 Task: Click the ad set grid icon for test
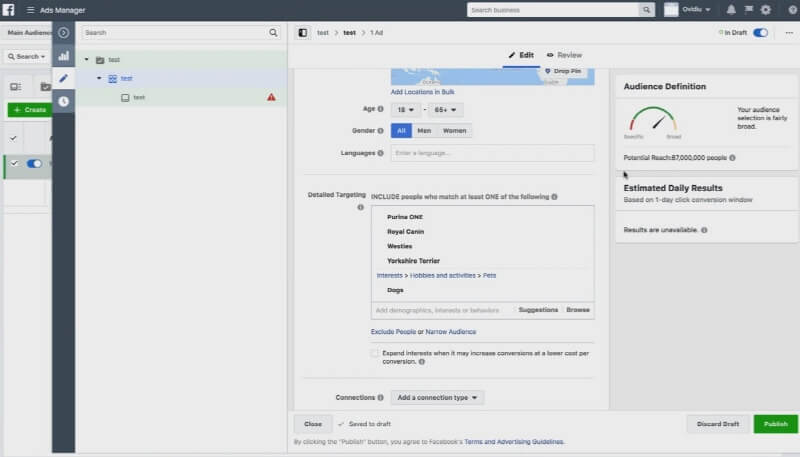pos(112,79)
